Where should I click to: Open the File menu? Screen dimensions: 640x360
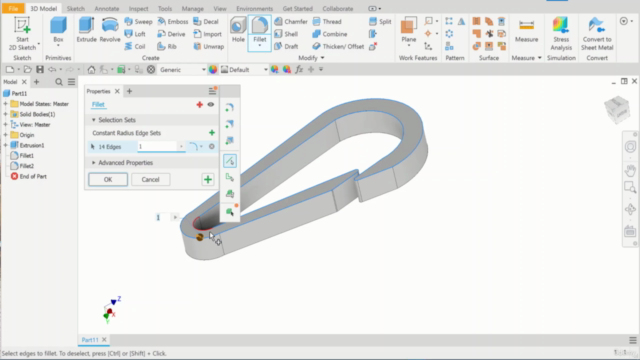(13, 8)
